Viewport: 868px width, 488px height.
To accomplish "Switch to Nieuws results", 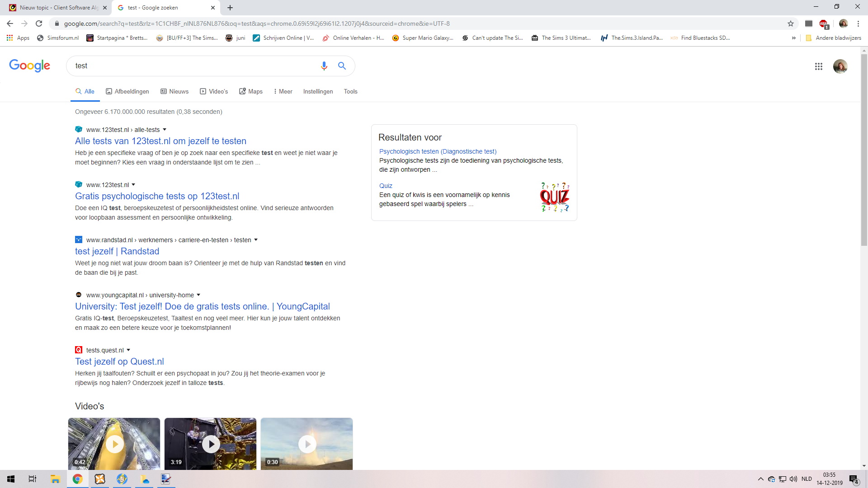I will click(175, 91).
